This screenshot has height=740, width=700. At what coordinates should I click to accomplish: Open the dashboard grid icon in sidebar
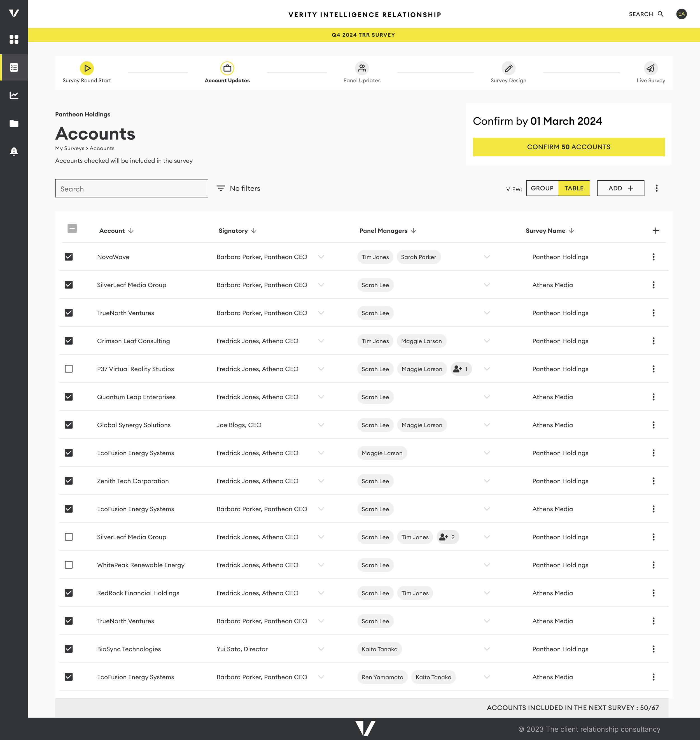[x=14, y=39]
